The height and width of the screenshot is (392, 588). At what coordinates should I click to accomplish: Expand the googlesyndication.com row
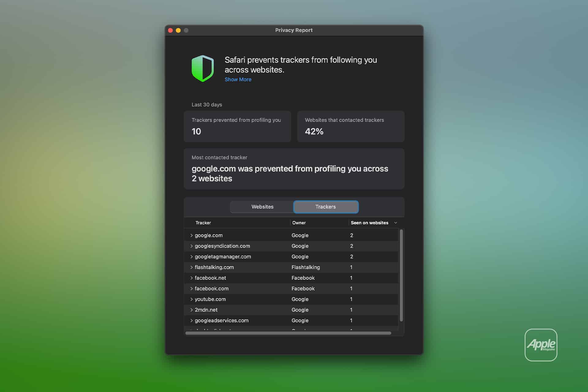pos(191,246)
